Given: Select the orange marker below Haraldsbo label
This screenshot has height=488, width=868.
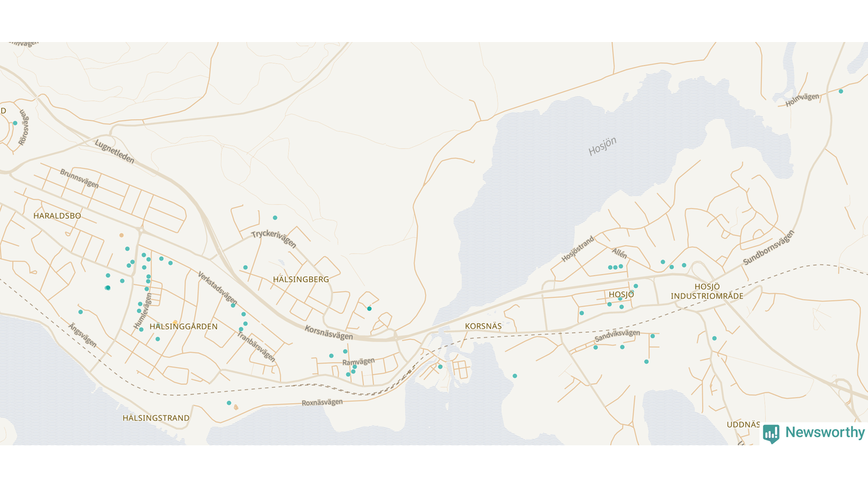Looking at the screenshot, I should 121,235.
